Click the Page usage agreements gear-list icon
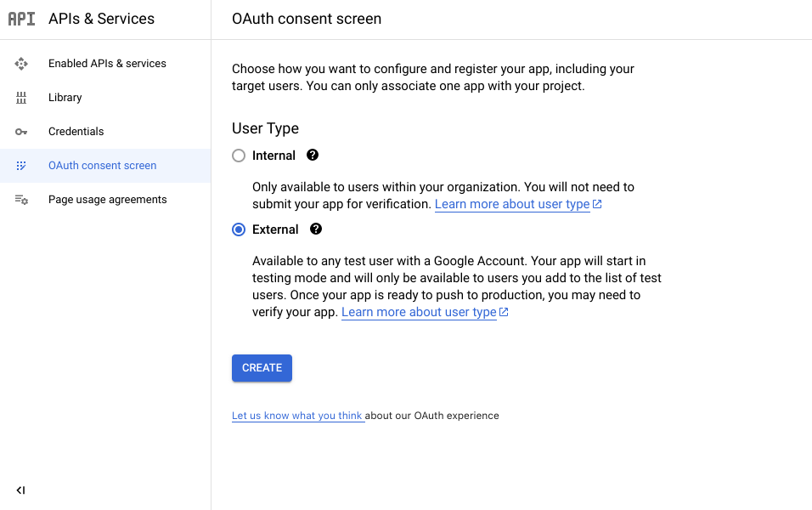 pos(21,200)
